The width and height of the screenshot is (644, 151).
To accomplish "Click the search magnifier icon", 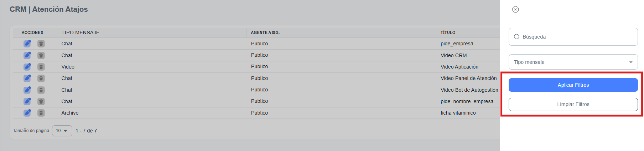I will (x=517, y=37).
